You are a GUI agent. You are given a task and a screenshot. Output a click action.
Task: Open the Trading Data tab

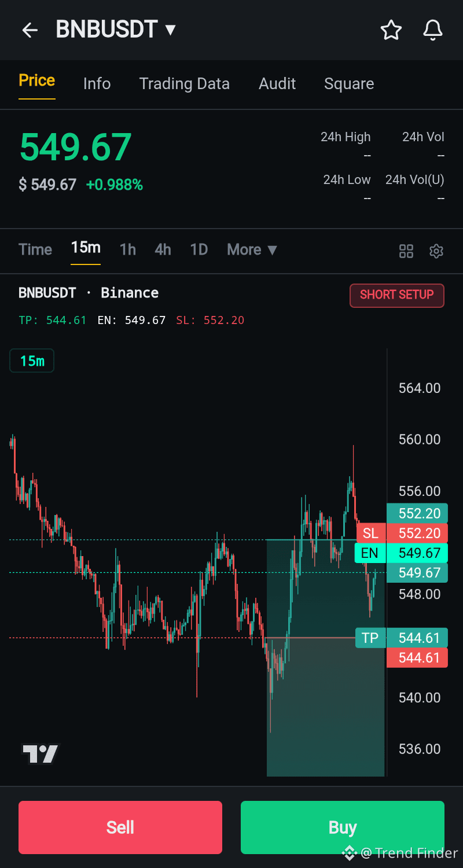tap(185, 84)
